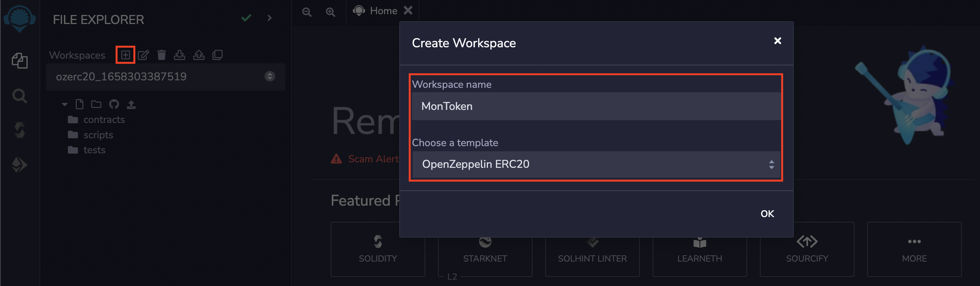Close the Home tab
This screenshot has height=286, width=980.
coord(408,10)
